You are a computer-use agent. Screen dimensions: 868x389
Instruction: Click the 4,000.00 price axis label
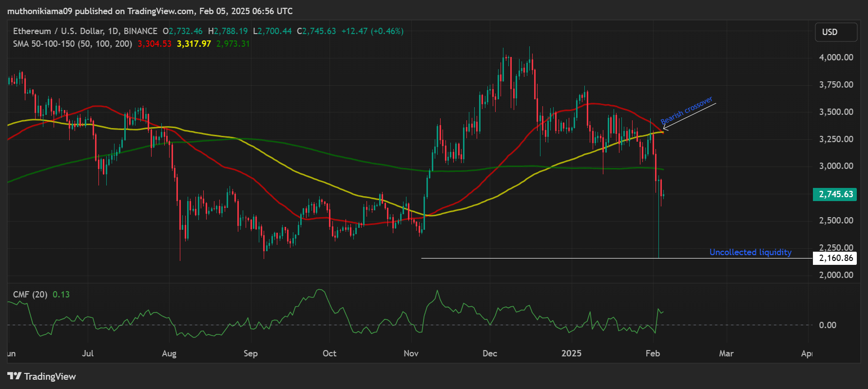(836, 57)
